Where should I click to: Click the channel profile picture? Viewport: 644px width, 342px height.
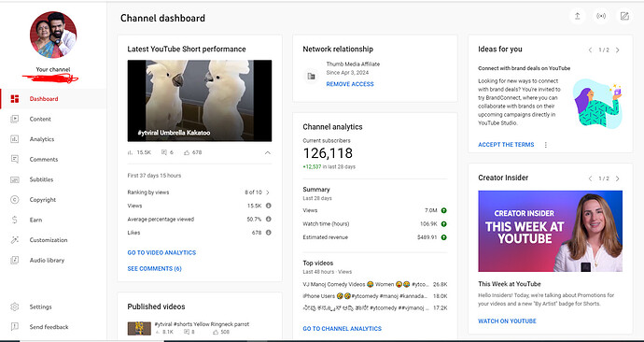[53, 35]
